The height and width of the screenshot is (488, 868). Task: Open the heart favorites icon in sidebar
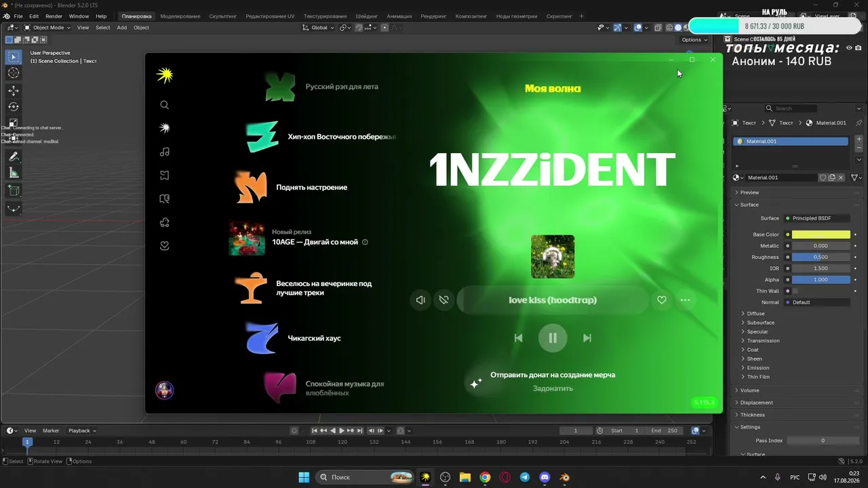164,246
